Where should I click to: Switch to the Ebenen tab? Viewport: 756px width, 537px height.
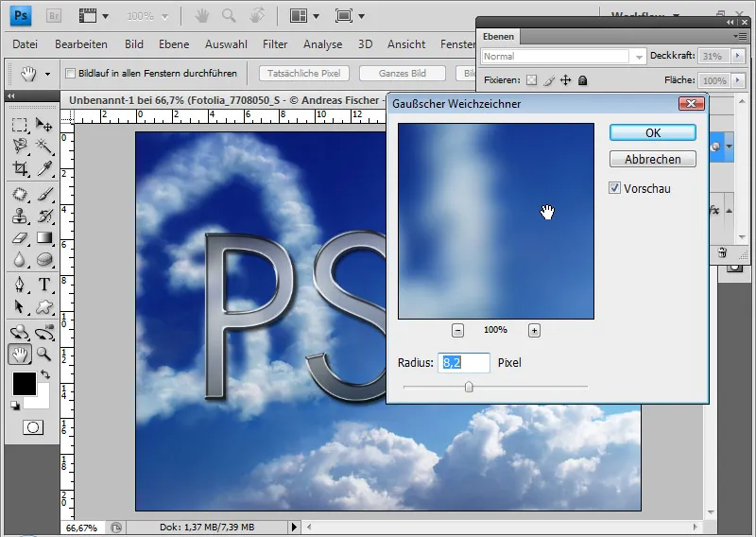point(498,37)
